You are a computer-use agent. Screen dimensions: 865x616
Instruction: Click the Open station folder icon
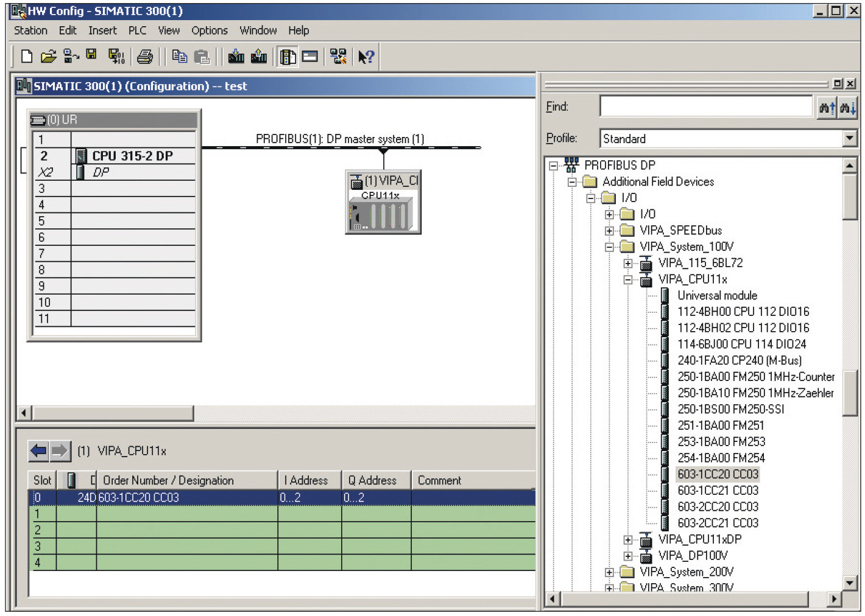pos(49,57)
